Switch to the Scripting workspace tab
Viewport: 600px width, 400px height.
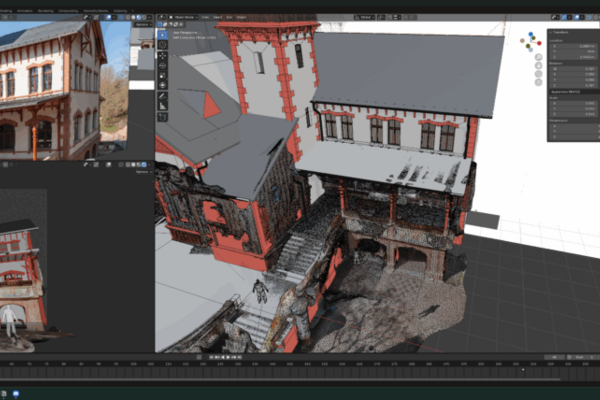(120, 11)
